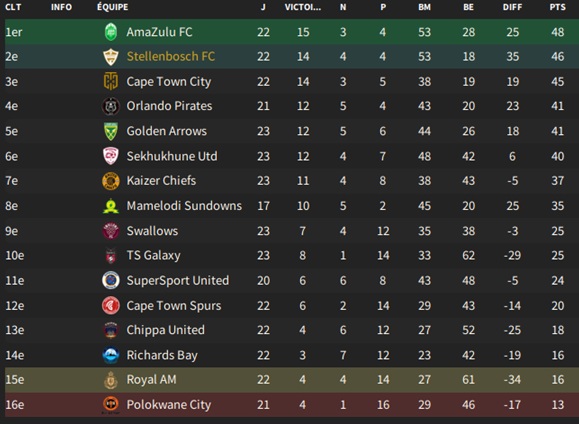
Task: Click the Mamelodi Sundowns logo
Action: pyautogui.click(x=111, y=206)
